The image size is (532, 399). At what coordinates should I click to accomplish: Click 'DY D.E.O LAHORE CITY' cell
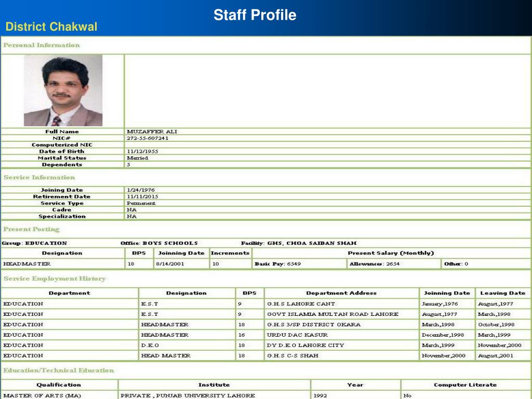click(x=342, y=345)
